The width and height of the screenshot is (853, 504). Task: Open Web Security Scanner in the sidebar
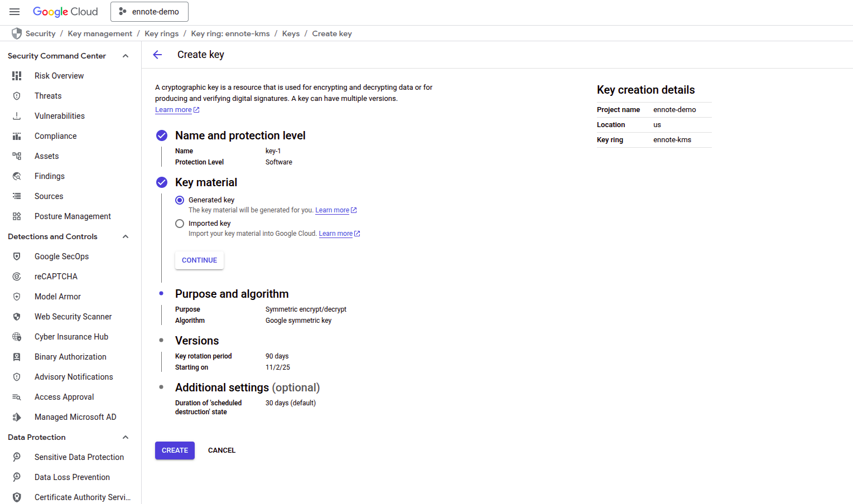pos(73,317)
